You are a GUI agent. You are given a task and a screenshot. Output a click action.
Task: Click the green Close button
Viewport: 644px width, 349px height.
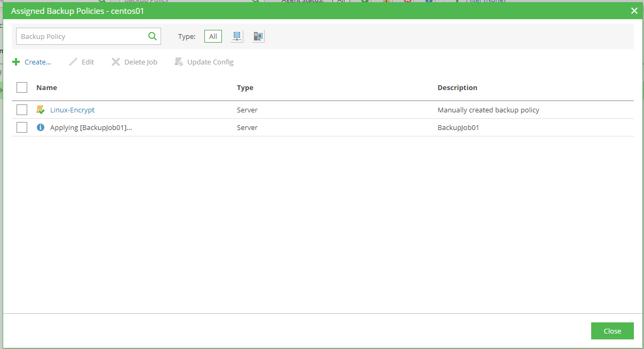pos(613,331)
